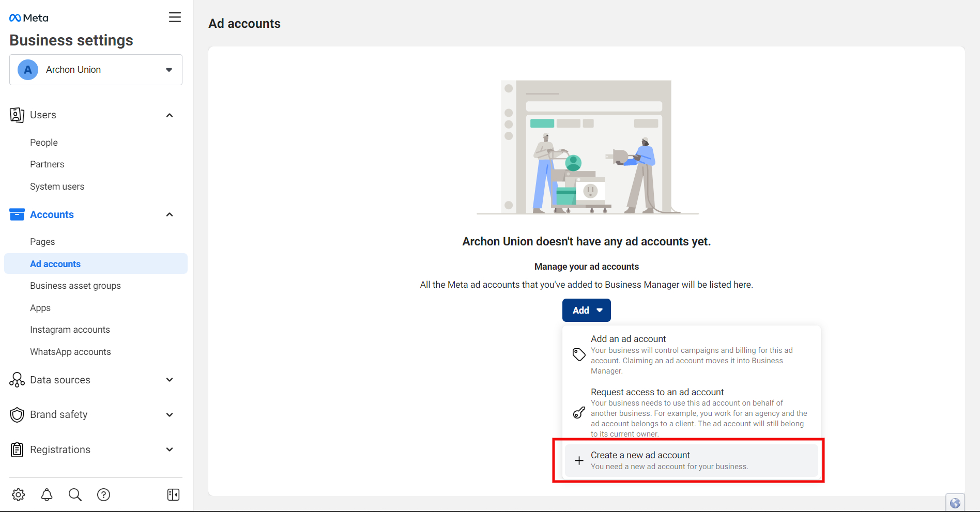Image resolution: width=980 pixels, height=512 pixels.
Task: Click the Meta logo
Action: point(29,18)
